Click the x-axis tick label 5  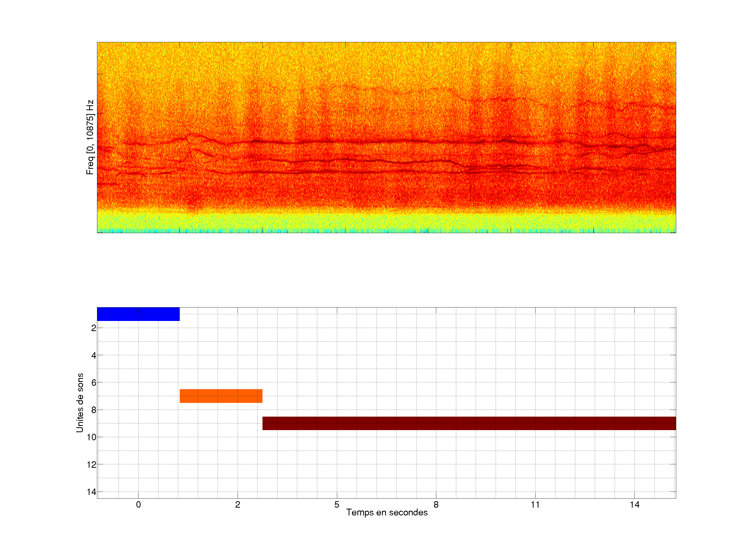point(337,505)
